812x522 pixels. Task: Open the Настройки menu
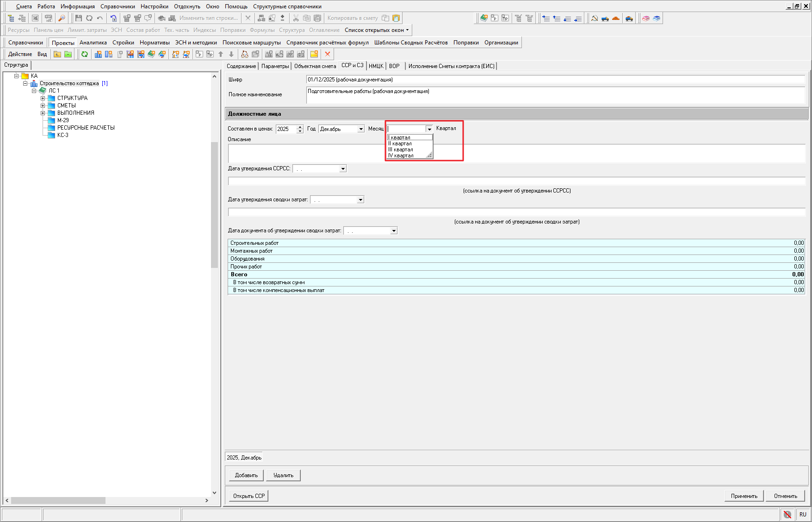(x=154, y=6)
